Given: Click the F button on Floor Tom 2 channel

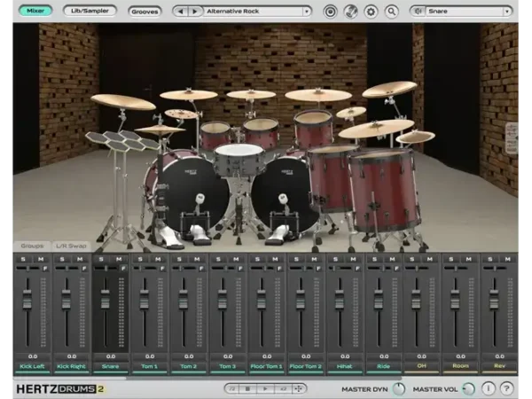Looking at the screenshot, I should point(318,269).
